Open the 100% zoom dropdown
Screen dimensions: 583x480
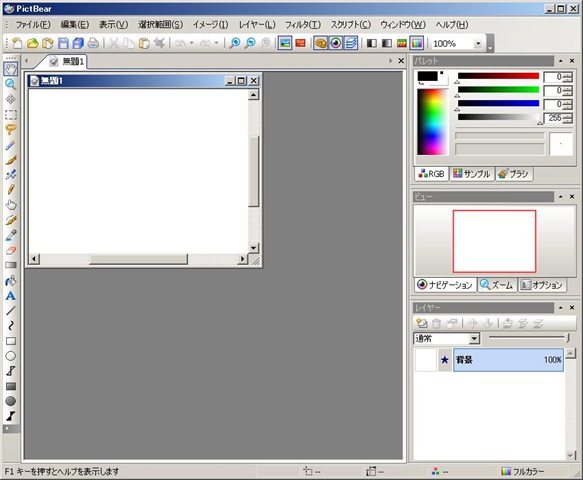click(x=478, y=44)
